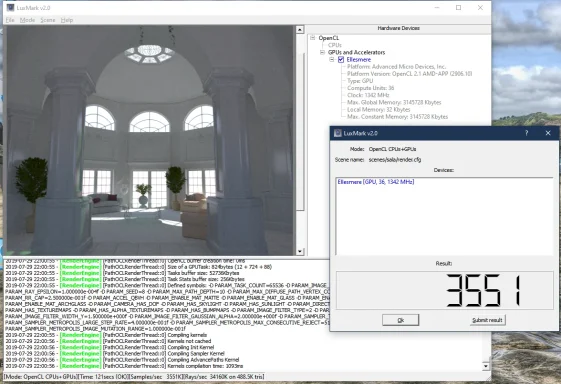Click the Compiling Sampler Kernel log line

pyautogui.click(x=115, y=354)
